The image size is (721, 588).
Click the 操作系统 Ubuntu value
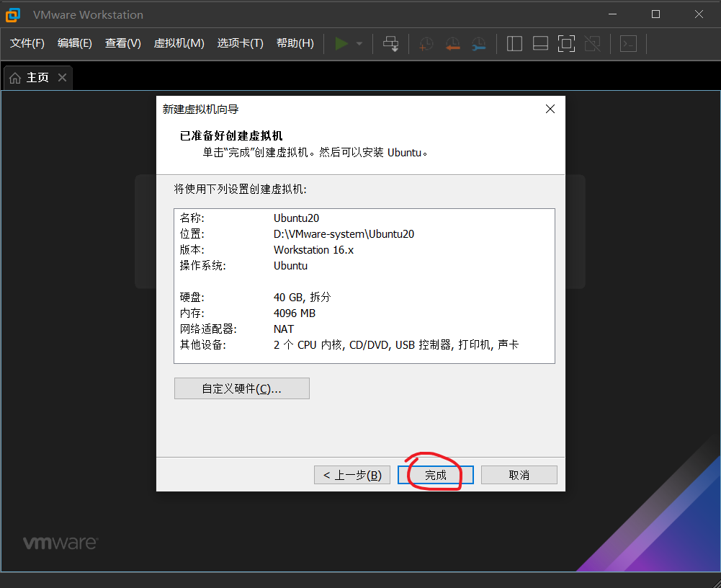coord(290,265)
